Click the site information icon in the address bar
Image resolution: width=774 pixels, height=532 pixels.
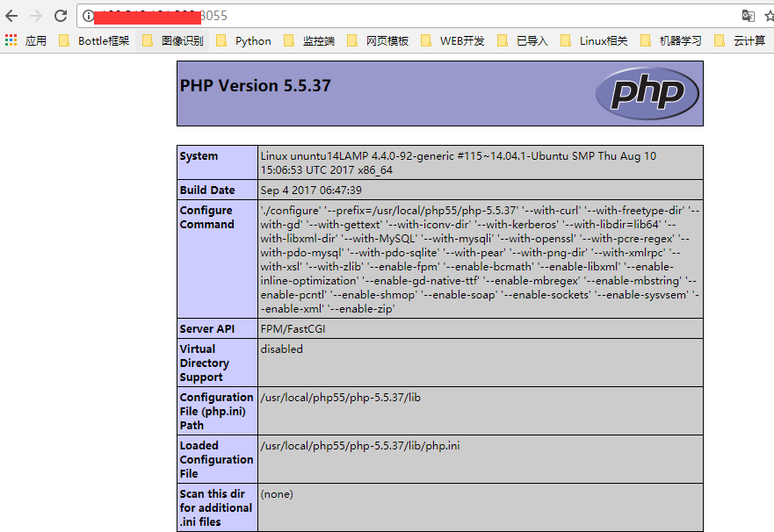coord(88,16)
